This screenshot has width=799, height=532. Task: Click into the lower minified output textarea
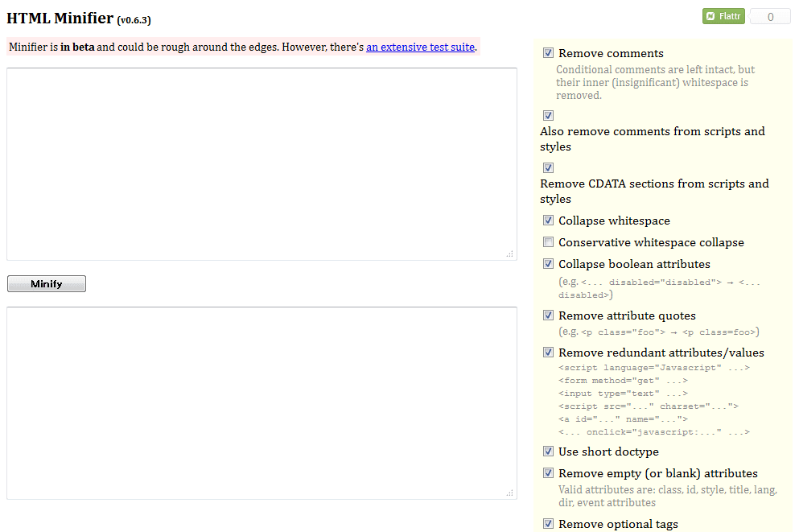[262, 403]
